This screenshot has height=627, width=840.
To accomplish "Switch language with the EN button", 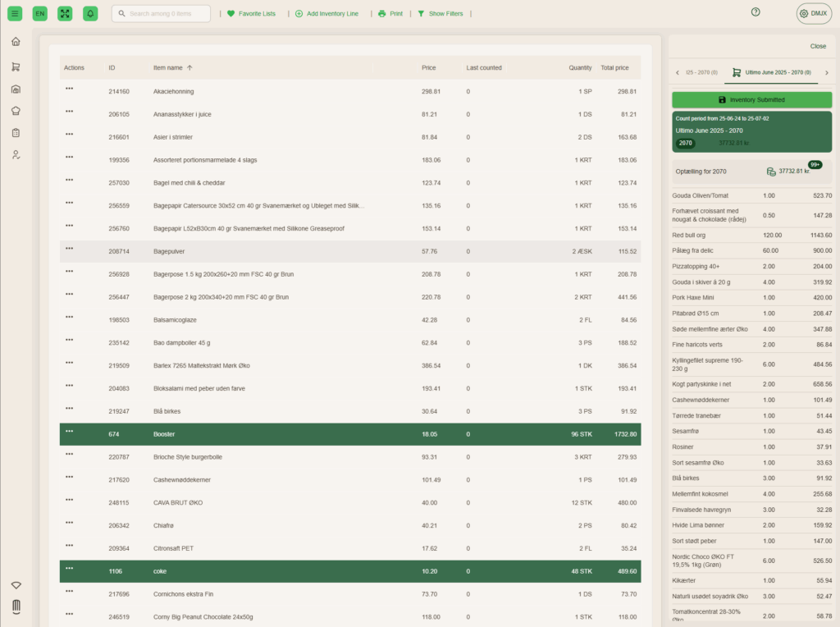I will [x=39, y=13].
